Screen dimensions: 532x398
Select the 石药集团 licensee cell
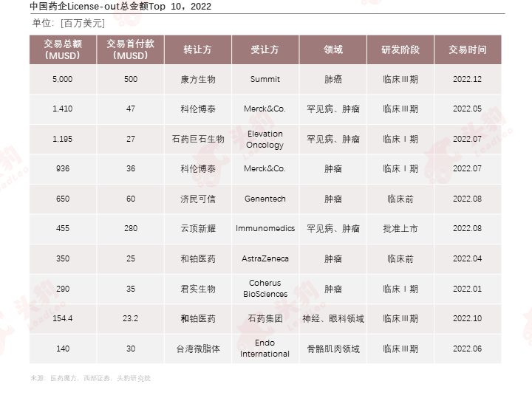(265, 318)
